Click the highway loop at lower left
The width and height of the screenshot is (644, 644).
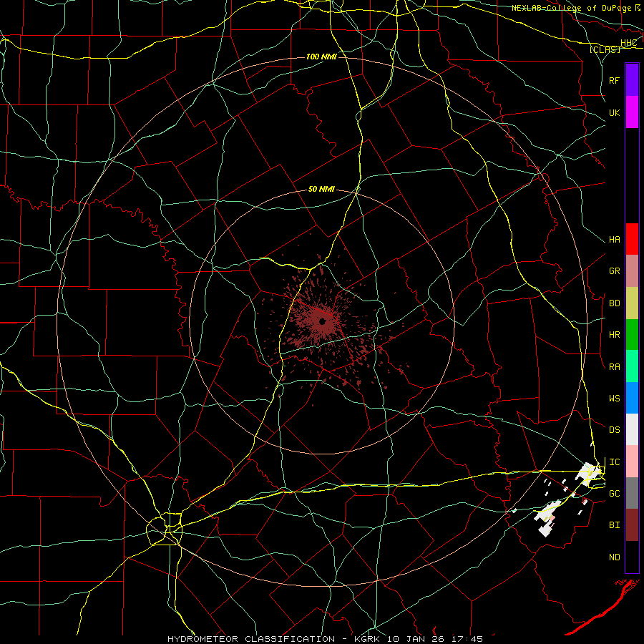tap(164, 529)
